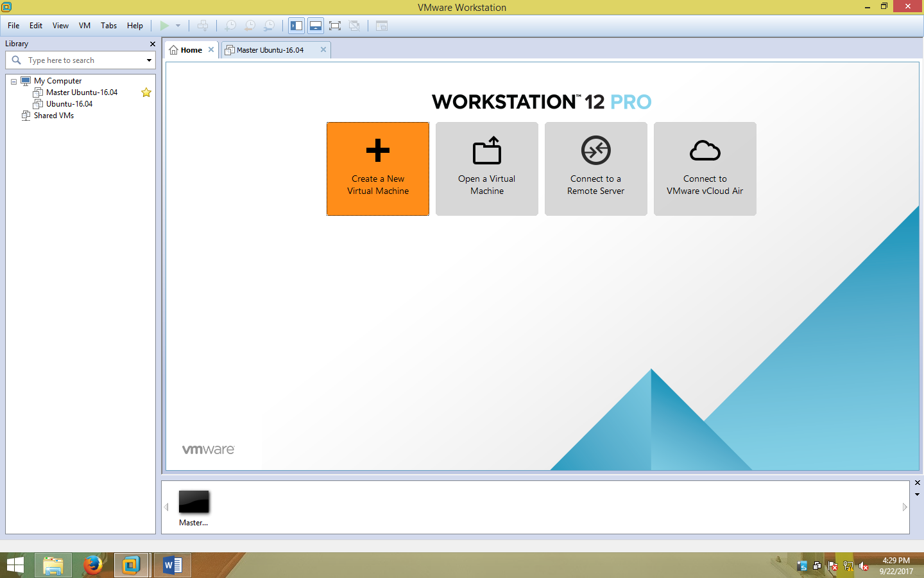Viewport: 924px width, 578px height.
Task: Toggle the thumbnail bar view button
Action: click(316, 26)
